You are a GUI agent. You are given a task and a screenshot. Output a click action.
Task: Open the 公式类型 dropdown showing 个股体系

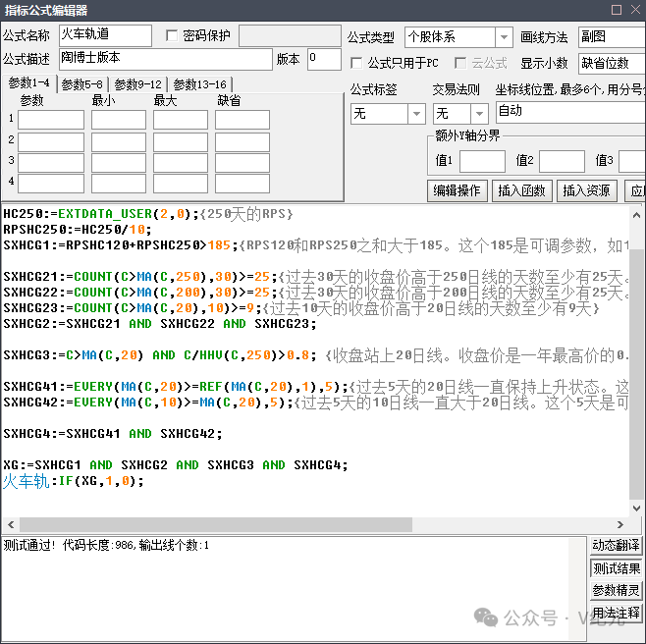(458, 37)
